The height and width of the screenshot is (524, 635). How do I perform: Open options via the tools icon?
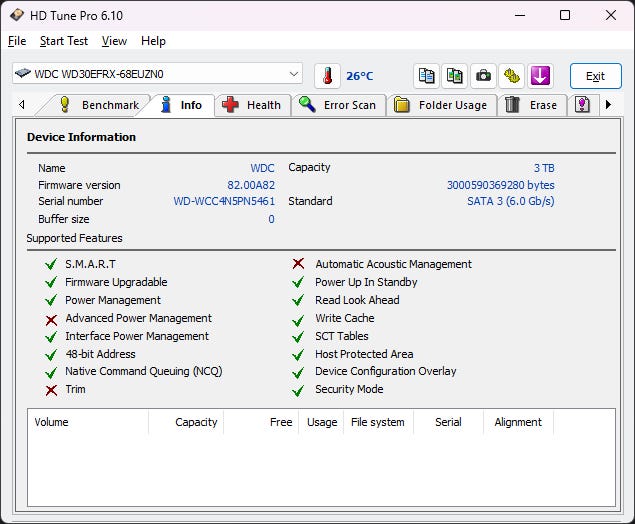(511, 76)
